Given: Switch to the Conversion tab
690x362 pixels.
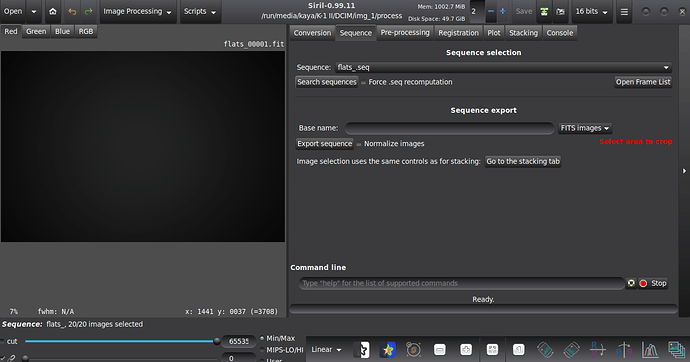Looking at the screenshot, I should tap(312, 33).
